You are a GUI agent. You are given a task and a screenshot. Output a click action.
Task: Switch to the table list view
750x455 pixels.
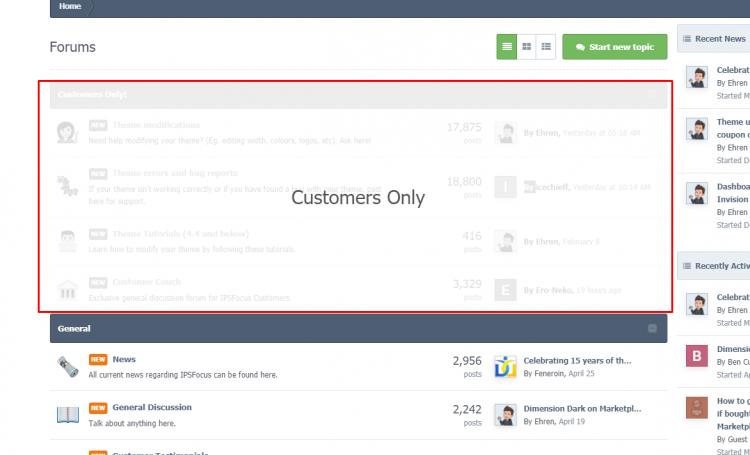pyautogui.click(x=508, y=46)
